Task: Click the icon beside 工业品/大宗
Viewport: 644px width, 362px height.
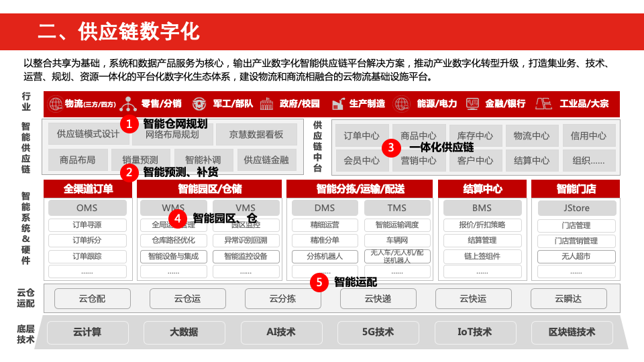Action: 543,104
